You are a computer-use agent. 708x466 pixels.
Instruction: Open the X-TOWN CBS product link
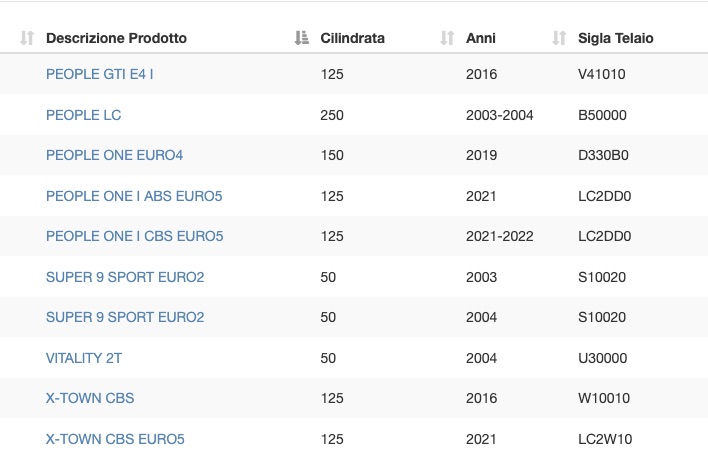click(x=90, y=398)
